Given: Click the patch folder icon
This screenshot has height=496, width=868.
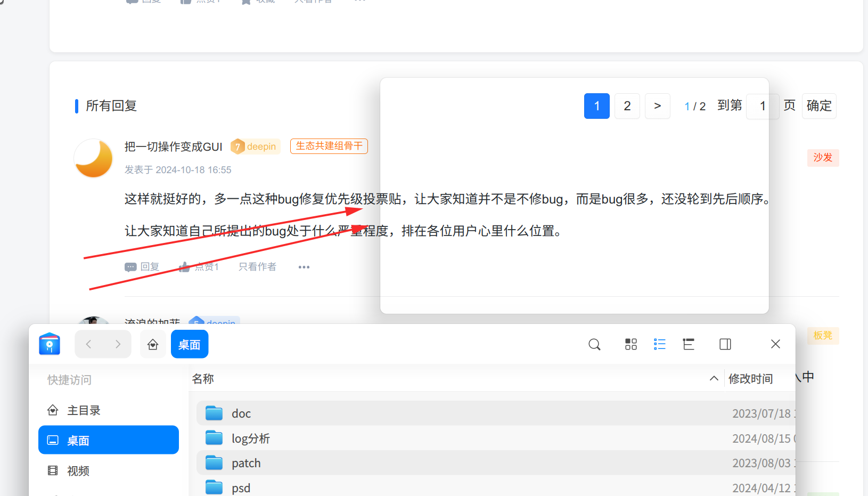Looking at the screenshot, I should coord(214,462).
